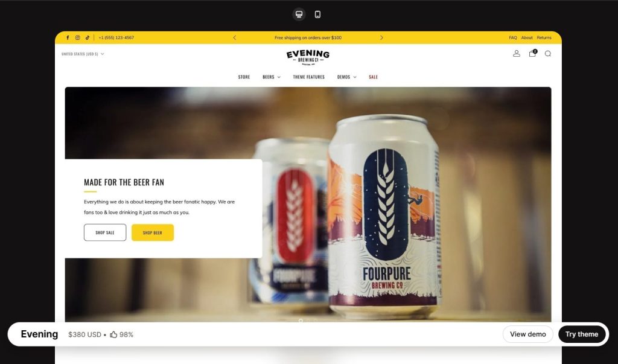Open the shopping cart icon
Viewport: 618px width, 364px height.
(x=532, y=53)
